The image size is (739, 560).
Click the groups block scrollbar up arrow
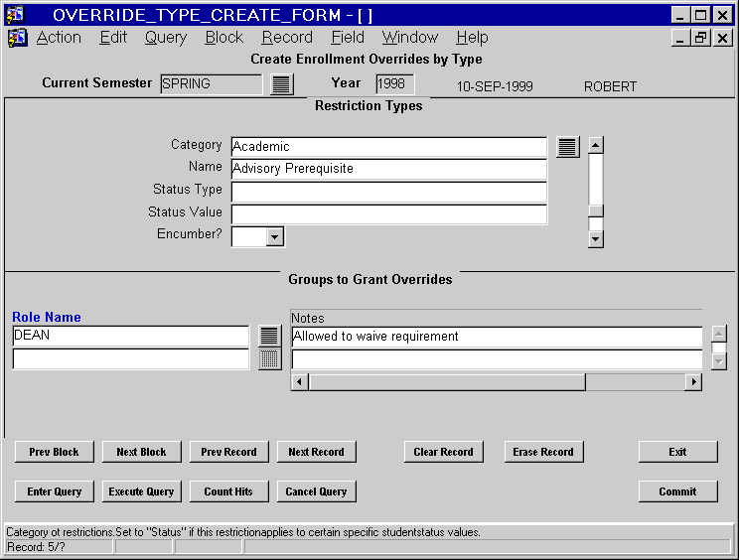click(x=719, y=334)
